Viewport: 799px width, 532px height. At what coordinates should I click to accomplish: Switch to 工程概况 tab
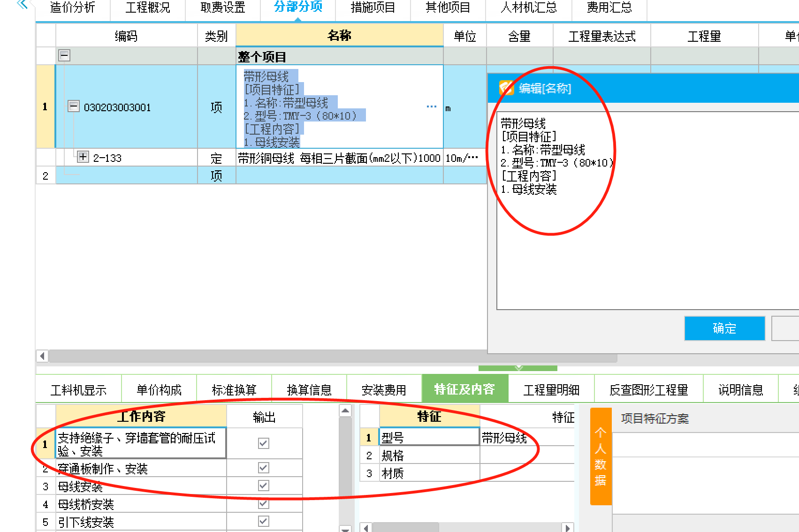point(148,8)
